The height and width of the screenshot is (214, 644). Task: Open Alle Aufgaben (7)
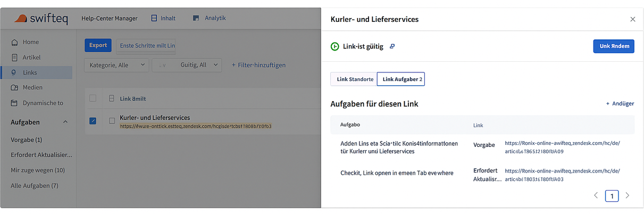35,186
